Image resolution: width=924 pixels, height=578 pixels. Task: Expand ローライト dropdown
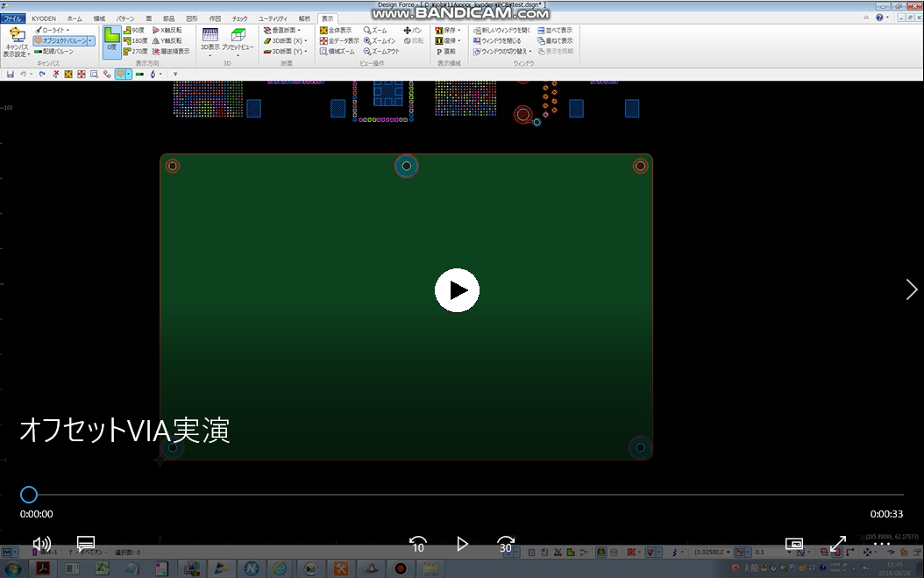pyautogui.click(x=68, y=30)
